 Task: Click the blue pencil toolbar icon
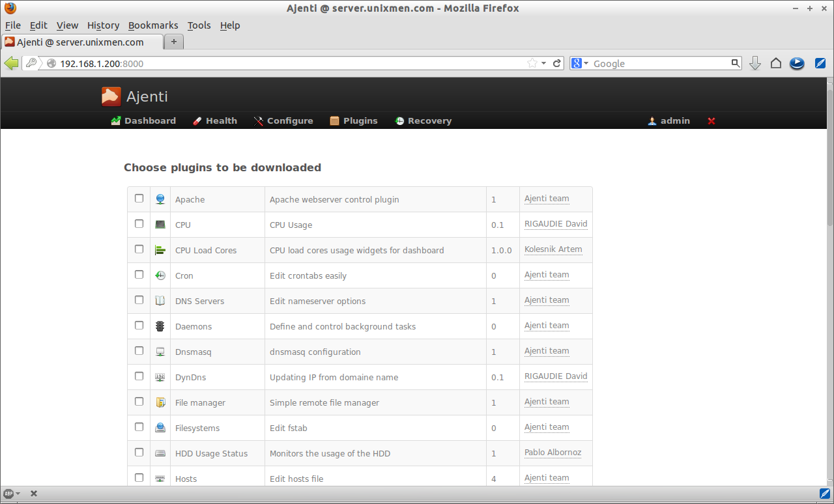tap(821, 63)
